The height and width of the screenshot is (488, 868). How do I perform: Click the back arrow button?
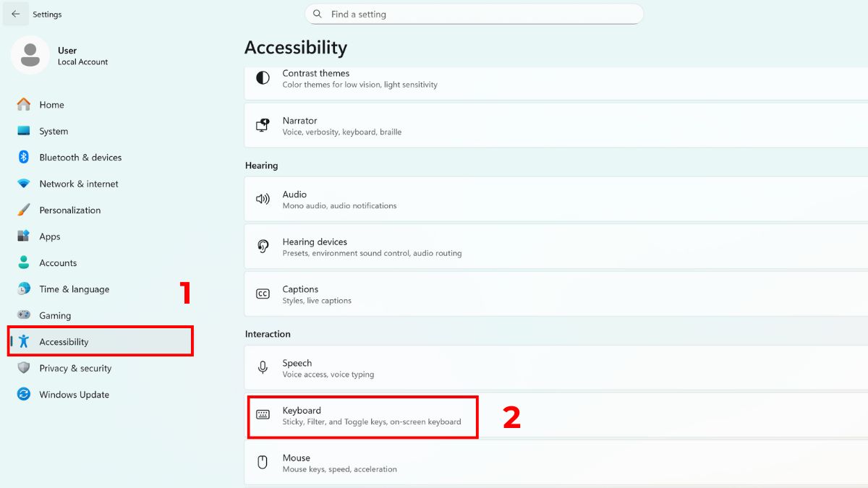[x=15, y=14]
